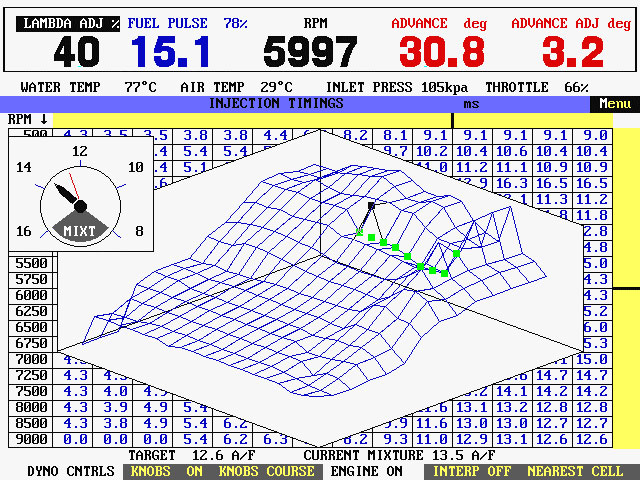The height and width of the screenshot is (480, 640).
Task: Click the RPM readout 5997
Action: click(x=310, y=52)
